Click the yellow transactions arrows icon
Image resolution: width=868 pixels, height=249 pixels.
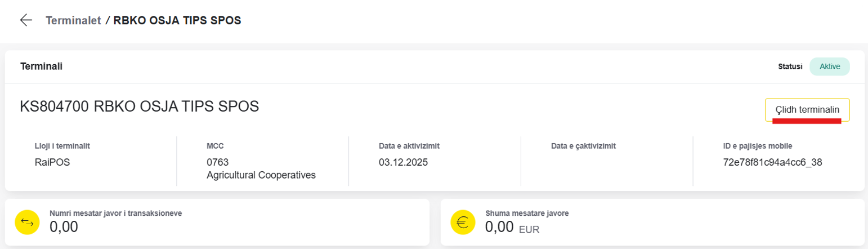(x=27, y=223)
